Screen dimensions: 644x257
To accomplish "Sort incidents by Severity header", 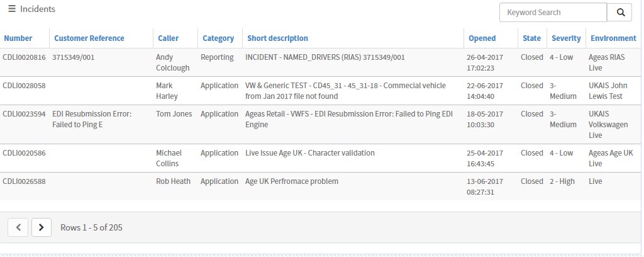I will pos(566,38).
